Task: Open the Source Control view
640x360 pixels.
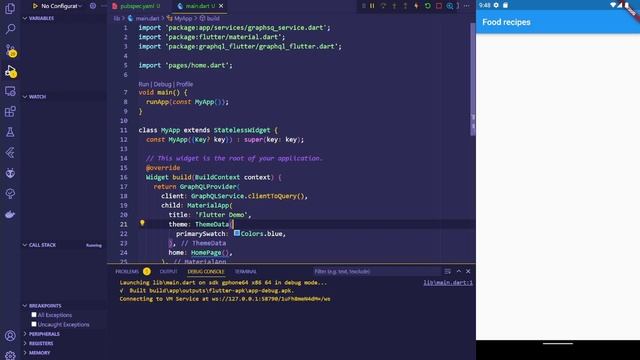Action: [10, 50]
